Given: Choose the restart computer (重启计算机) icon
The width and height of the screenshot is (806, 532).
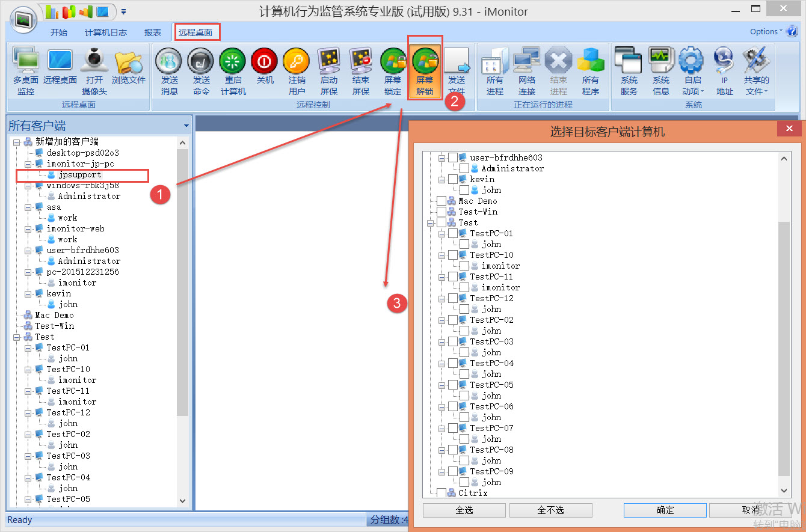Looking at the screenshot, I should [x=233, y=72].
